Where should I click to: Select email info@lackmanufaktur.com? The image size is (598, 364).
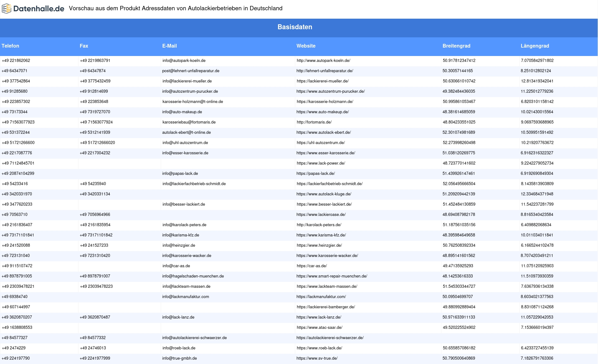coord(186,297)
